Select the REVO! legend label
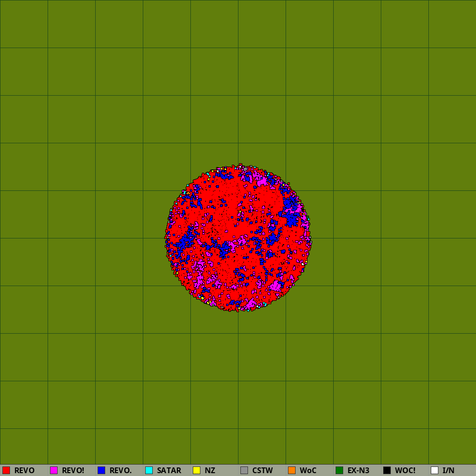This screenshot has width=476, height=476. pos(73,471)
